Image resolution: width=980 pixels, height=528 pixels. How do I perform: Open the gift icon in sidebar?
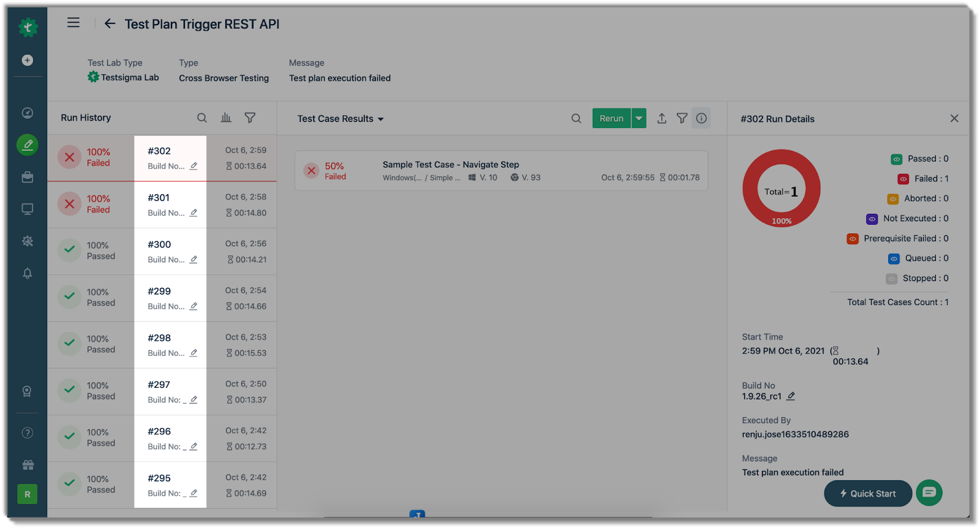(x=28, y=465)
